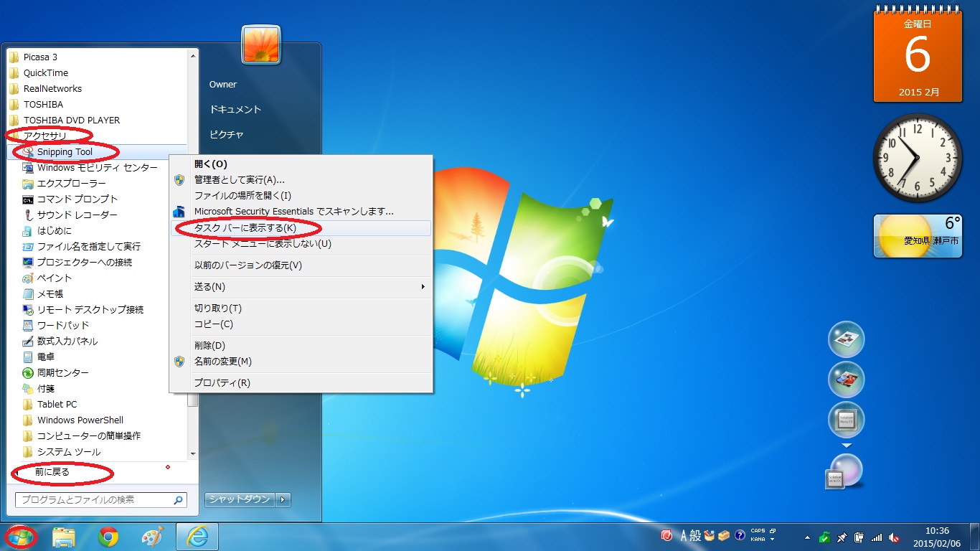Click the photo bubble launcher icon
980x551 pixels.
(847, 380)
